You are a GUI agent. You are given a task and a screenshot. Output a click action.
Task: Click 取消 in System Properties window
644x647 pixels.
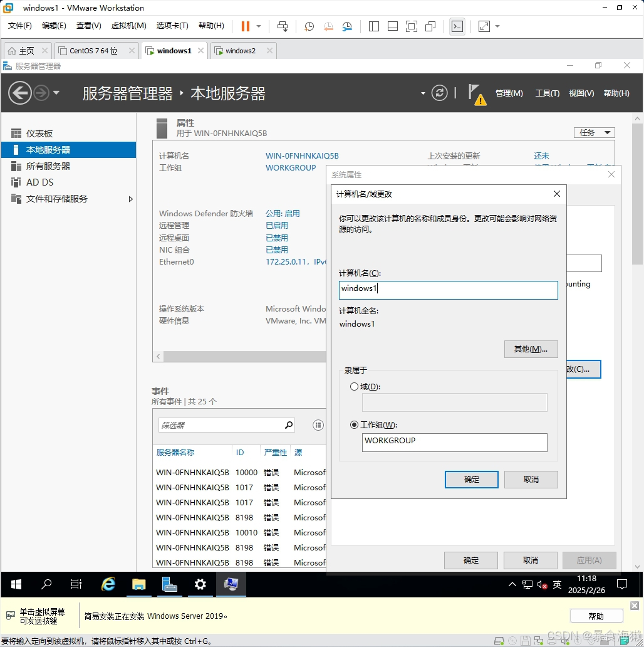point(530,560)
